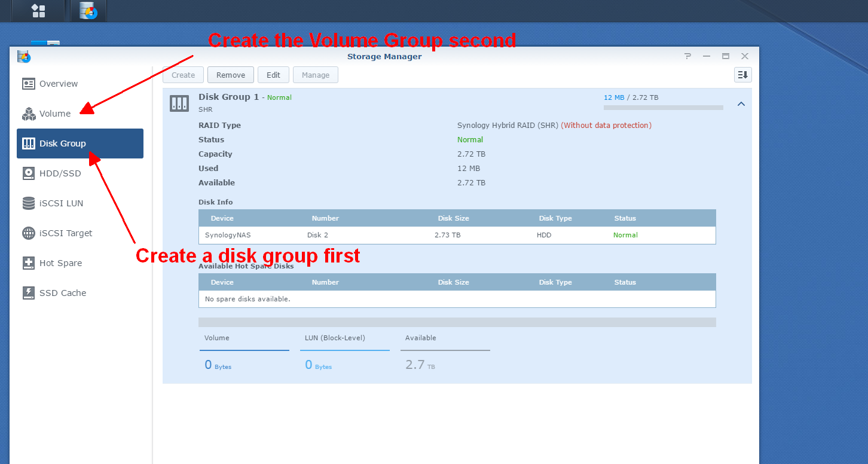Click the SSD Cache lightning icon

tap(28, 293)
